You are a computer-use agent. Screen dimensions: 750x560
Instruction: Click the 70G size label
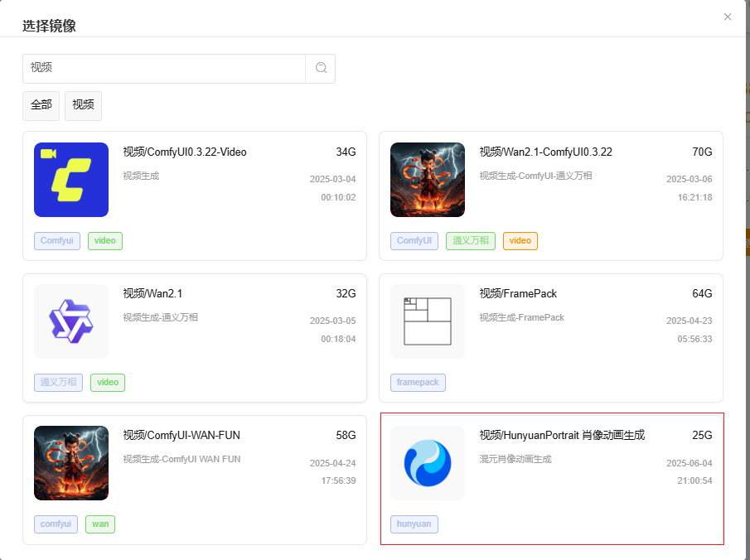702,152
